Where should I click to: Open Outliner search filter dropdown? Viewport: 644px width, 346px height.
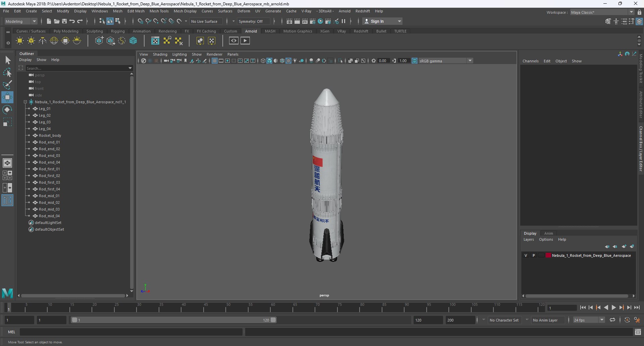coord(130,68)
